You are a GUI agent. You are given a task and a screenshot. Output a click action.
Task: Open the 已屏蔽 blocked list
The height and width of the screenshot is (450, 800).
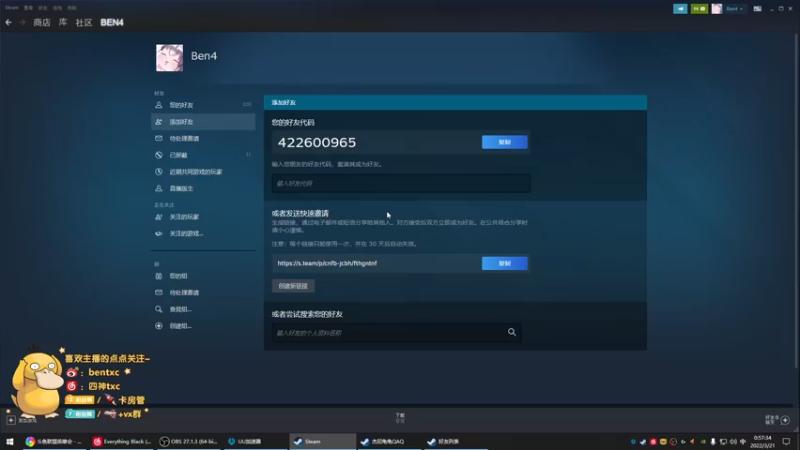(203, 155)
